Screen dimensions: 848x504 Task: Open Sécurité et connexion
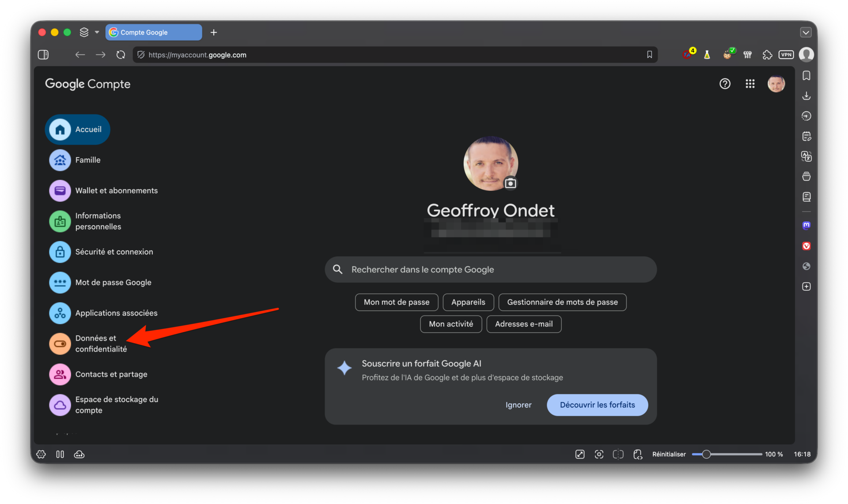click(101, 252)
